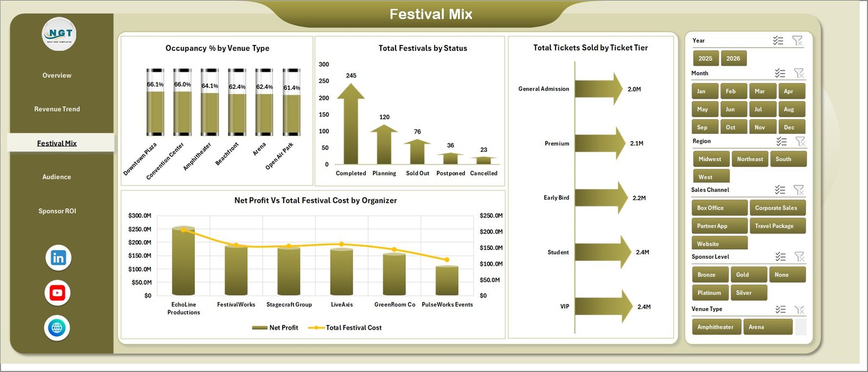Open the LinkedIn icon in sidebar
The image size is (868, 372).
(58, 258)
